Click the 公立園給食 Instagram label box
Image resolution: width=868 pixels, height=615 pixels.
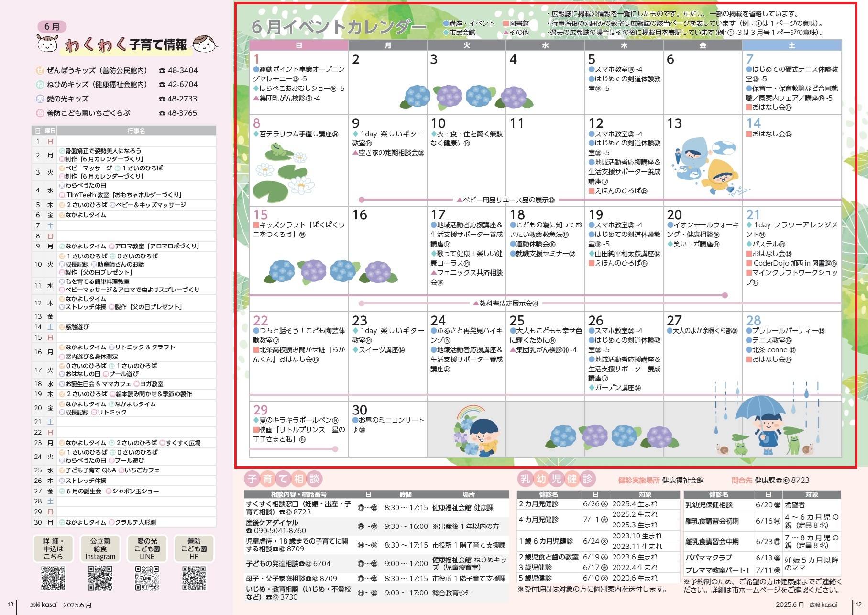pyautogui.click(x=100, y=548)
